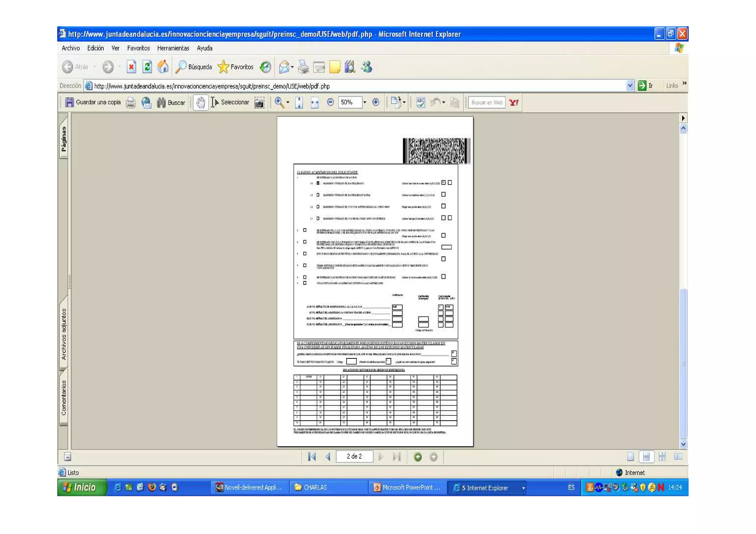
Task: Expand the address bar dropdown arrow
Action: pos(630,86)
